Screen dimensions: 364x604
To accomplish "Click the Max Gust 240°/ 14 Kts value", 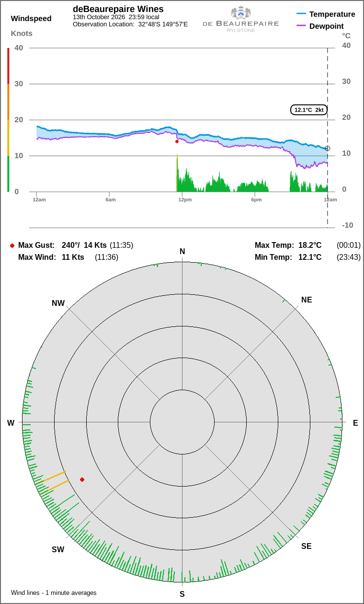I will click(x=84, y=245).
